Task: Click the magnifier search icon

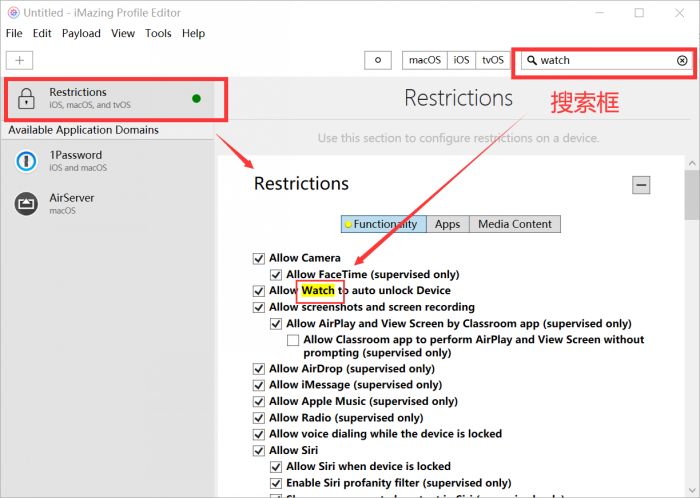Action: (x=531, y=60)
